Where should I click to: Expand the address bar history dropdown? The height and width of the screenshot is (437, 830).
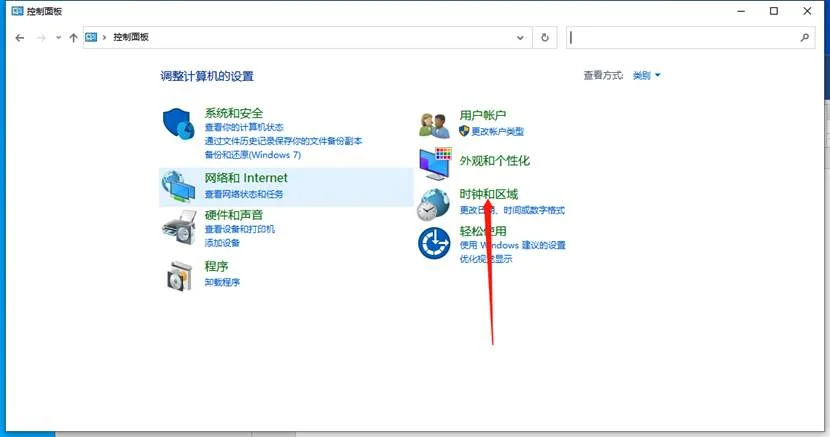(x=520, y=38)
